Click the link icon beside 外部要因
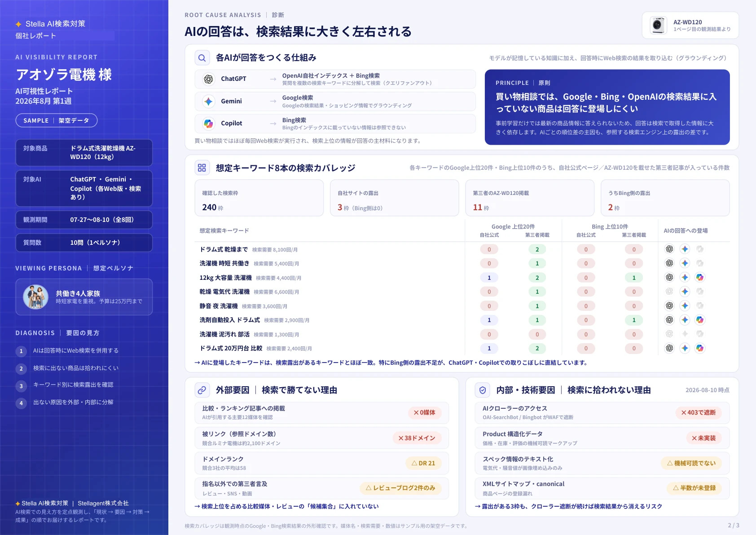The height and width of the screenshot is (535, 756). [202, 390]
